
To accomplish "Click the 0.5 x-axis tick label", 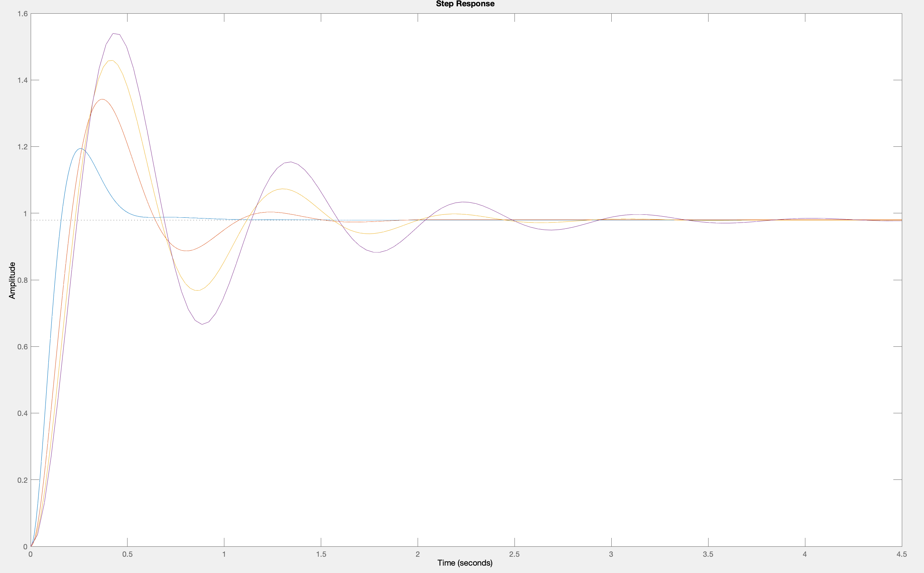I will (x=127, y=555).
